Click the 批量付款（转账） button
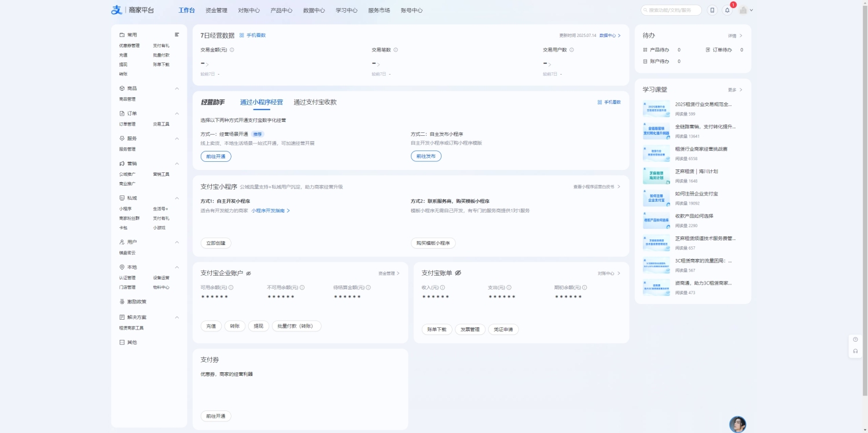868x433 pixels. click(x=296, y=326)
